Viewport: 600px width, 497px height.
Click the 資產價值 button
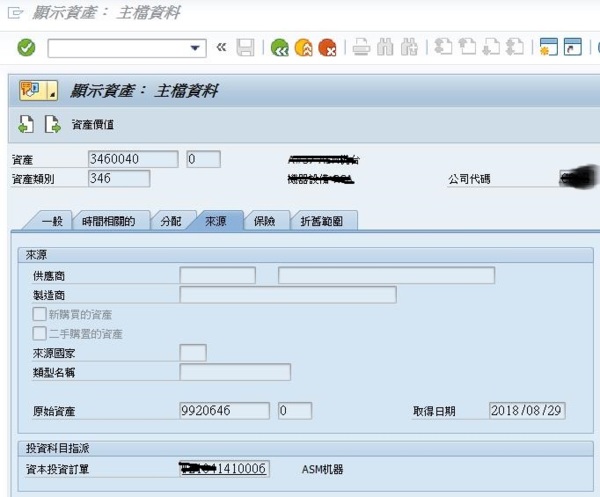(93, 125)
